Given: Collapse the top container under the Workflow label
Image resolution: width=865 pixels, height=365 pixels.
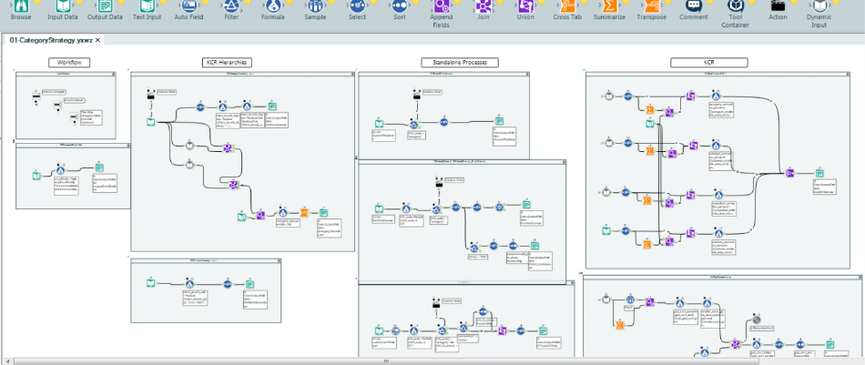Looking at the screenshot, I should (114, 73).
